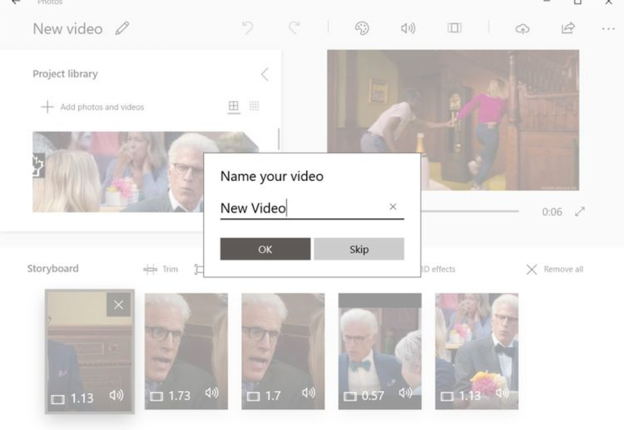Seek on the preview progress bar
Screen dimensions: 624x430
coord(470,211)
